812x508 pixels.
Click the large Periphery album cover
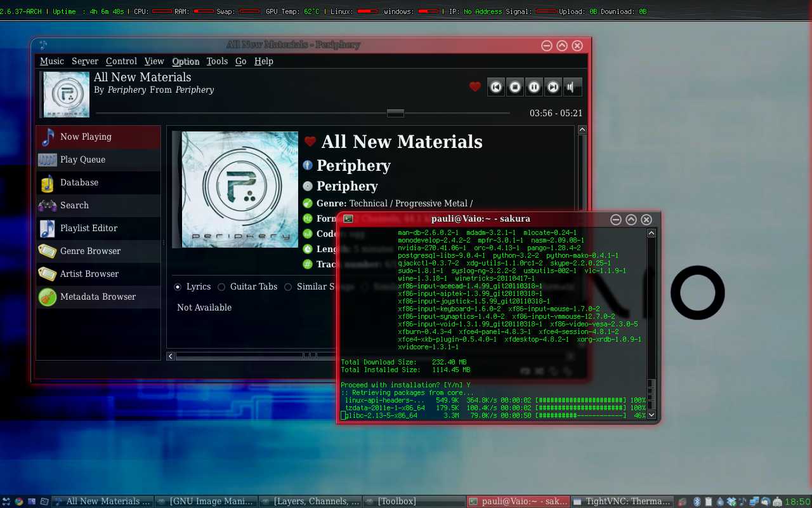click(x=235, y=189)
